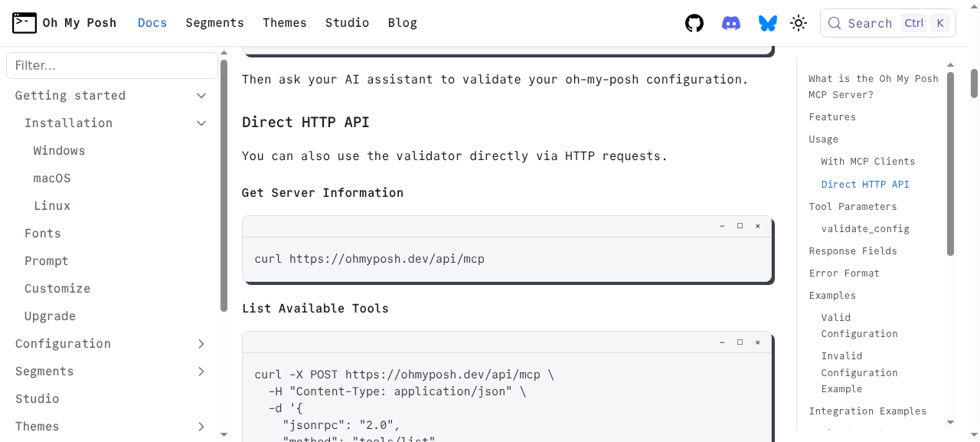Open the Studio sidebar item
Screen dimensions: 980x442
(x=38, y=399)
